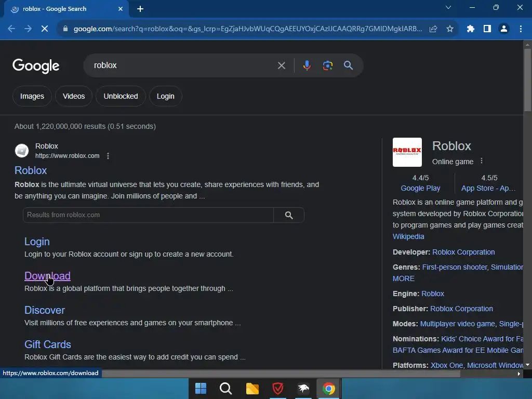Viewport: 532px width, 399px height.
Task: Open the main Roblox result title
Action: click(x=31, y=170)
